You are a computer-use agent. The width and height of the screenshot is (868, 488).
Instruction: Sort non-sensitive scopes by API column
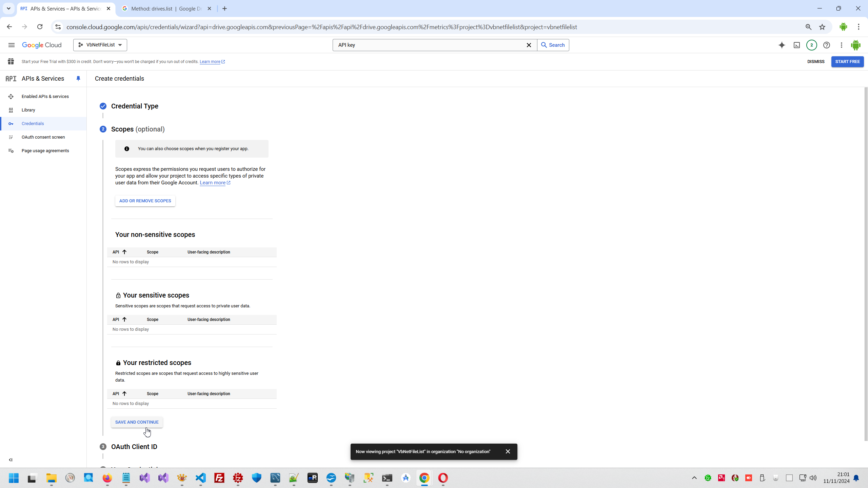119,252
